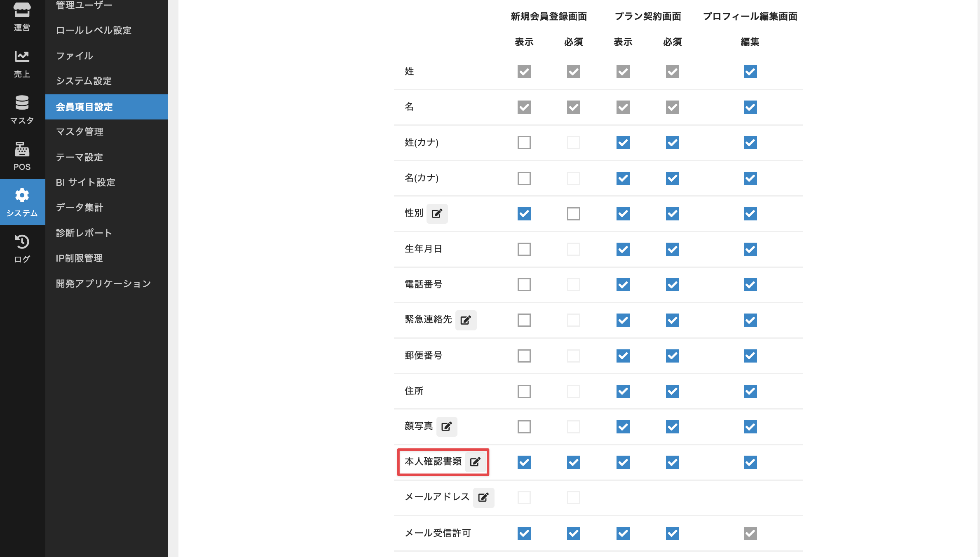Uncheck 生年月日 edit in profile screen column
Image resolution: width=980 pixels, height=557 pixels.
coord(750,249)
